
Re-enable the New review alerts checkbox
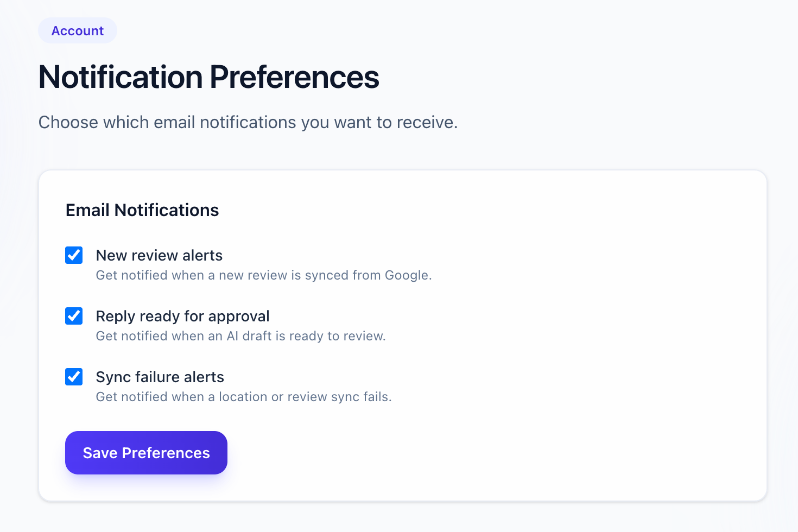click(73, 255)
